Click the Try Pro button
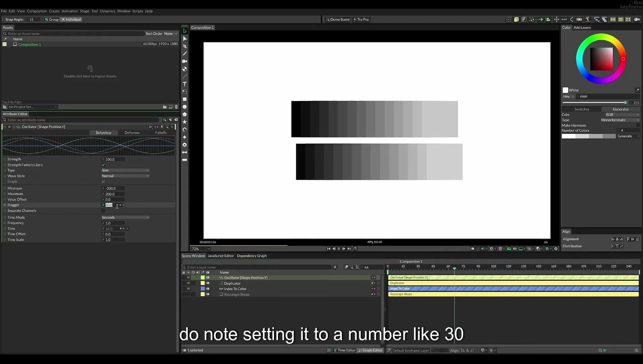Screen dimensions: 643x364 click(361, 19)
